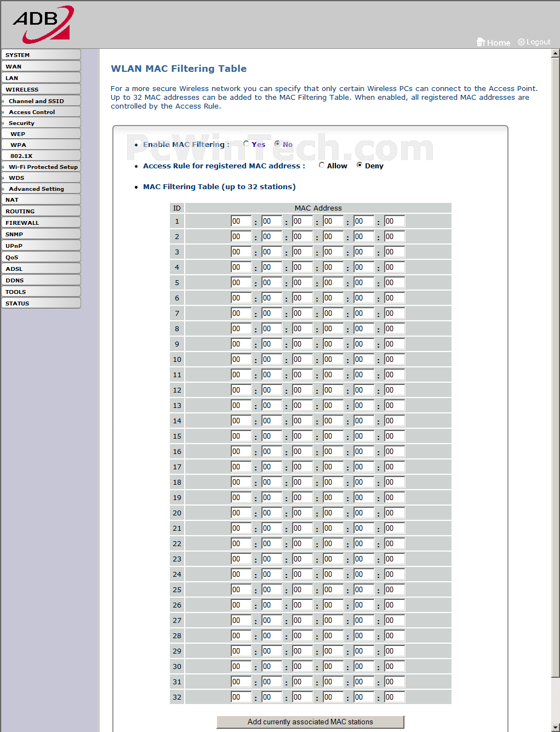This screenshot has width=560, height=732.
Task: Click second MAC octet field in row 2
Action: [x=272, y=236]
